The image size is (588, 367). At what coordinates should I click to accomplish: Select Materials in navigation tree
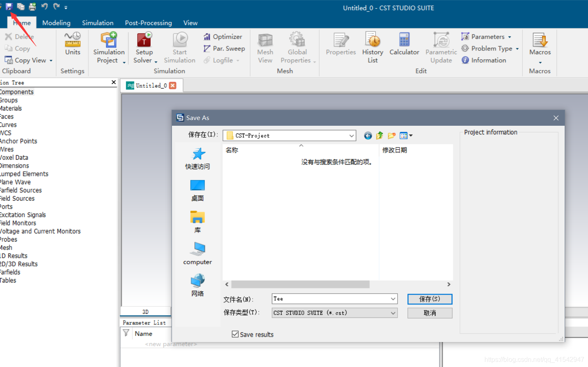pos(11,109)
